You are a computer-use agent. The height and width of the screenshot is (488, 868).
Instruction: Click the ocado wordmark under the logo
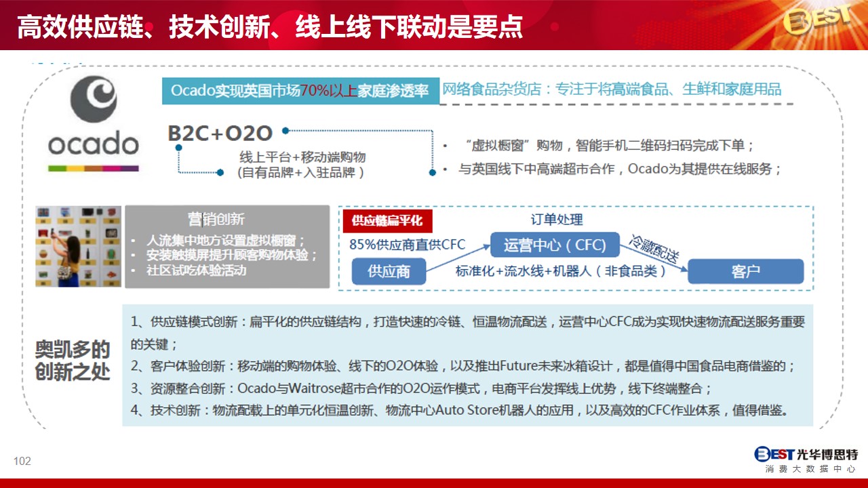tap(94, 144)
